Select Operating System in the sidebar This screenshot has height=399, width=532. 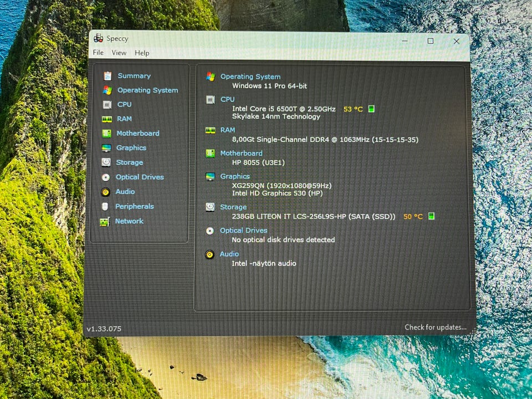pyautogui.click(x=147, y=90)
